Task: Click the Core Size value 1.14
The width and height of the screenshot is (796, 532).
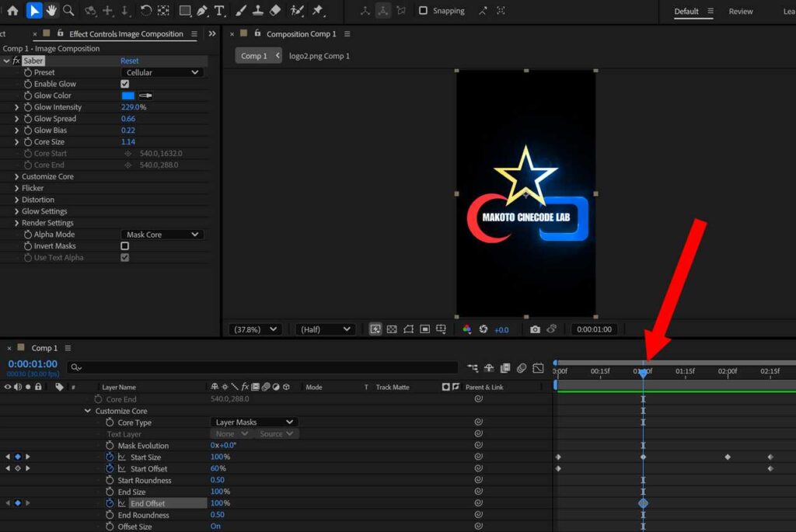Action: click(128, 142)
